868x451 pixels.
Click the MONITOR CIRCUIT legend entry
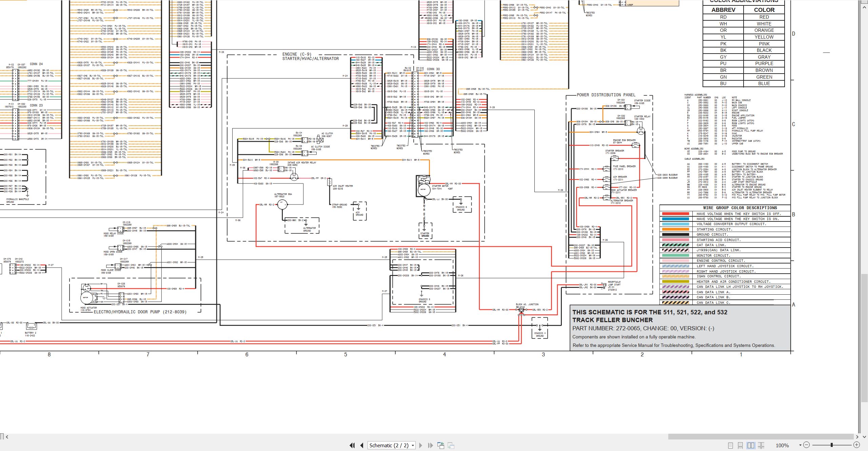[x=713, y=255]
